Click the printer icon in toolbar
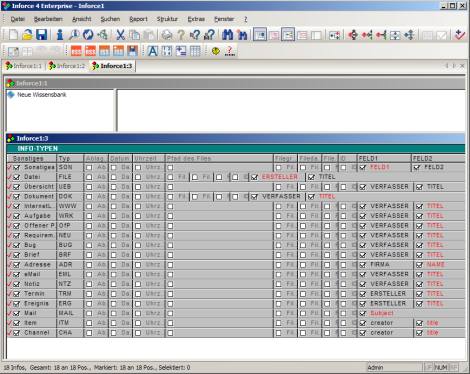 pos(167,35)
